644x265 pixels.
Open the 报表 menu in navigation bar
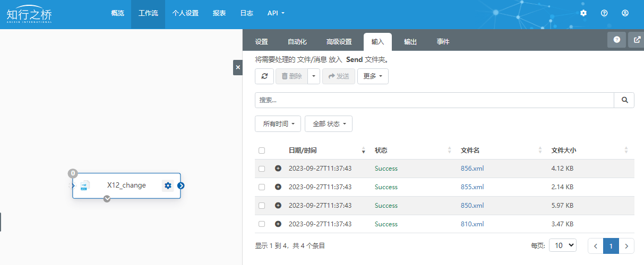click(x=219, y=13)
